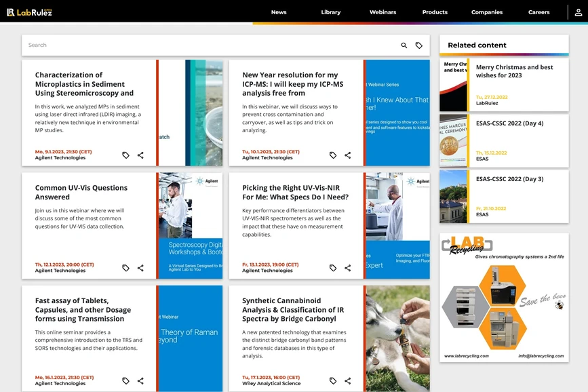The image size is (588, 392).
Task: Click LabRulez author under Merry Christmas item
Action: pos(487,103)
